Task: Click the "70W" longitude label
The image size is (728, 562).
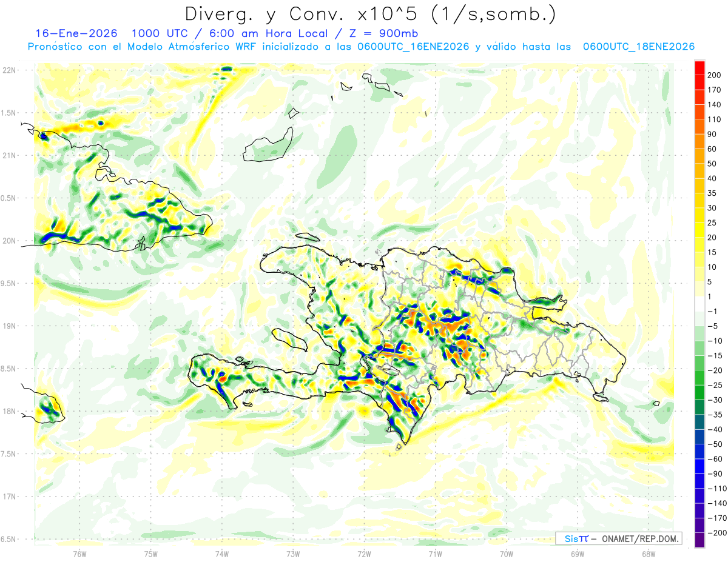Action: coord(507,554)
